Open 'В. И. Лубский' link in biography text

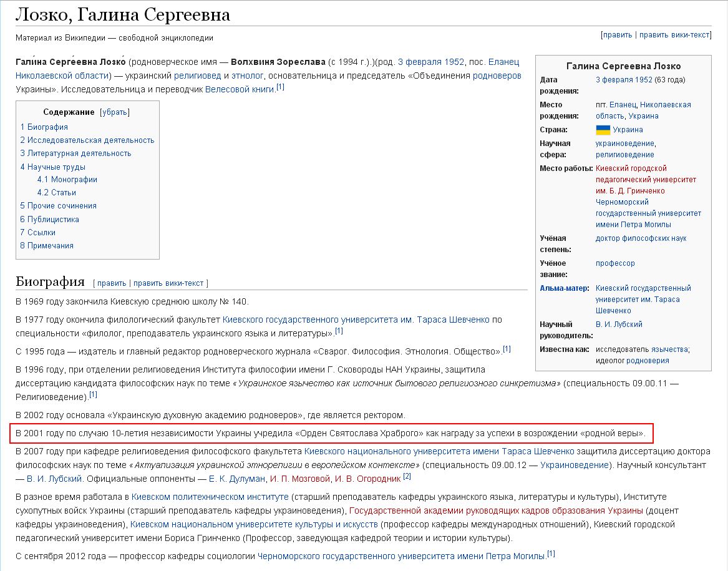(x=54, y=479)
